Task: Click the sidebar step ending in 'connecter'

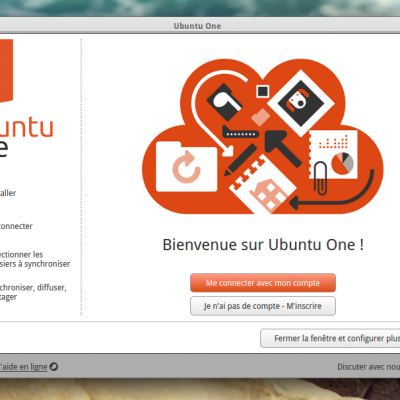Action: [x=16, y=226]
